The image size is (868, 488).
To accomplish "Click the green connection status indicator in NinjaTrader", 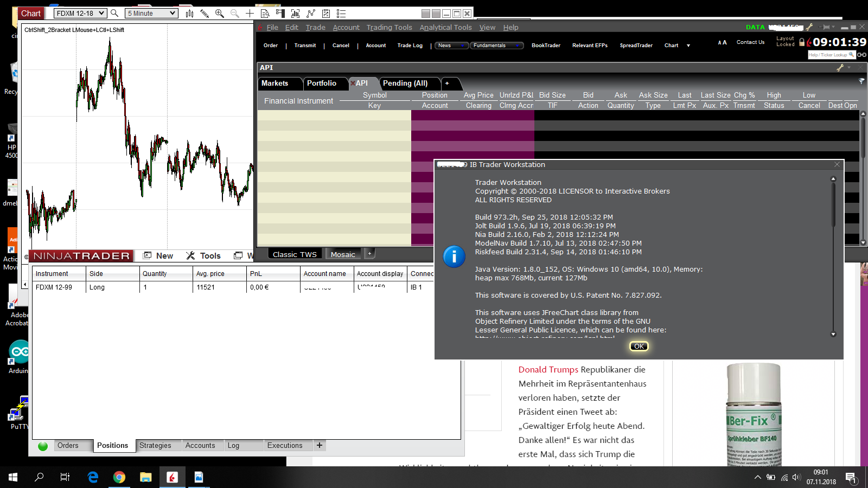I will point(43,446).
